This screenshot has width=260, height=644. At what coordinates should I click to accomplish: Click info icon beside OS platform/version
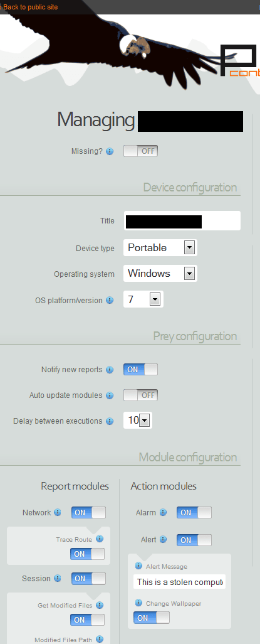[110, 300]
